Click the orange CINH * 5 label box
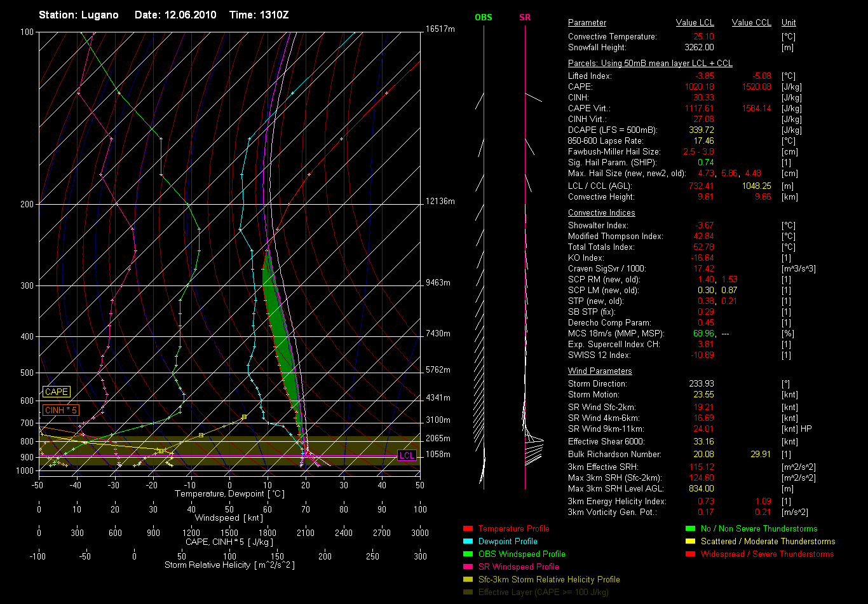 click(62, 411)
